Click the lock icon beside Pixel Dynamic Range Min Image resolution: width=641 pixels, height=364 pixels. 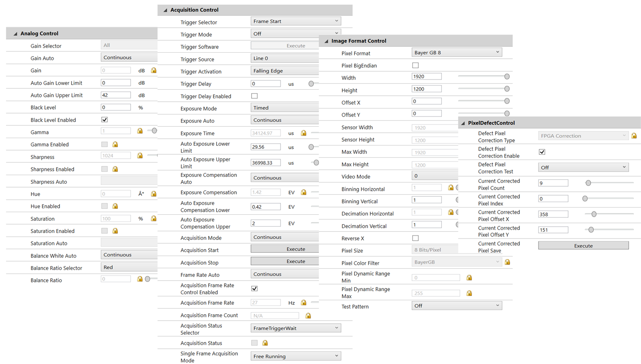(469, 278)
